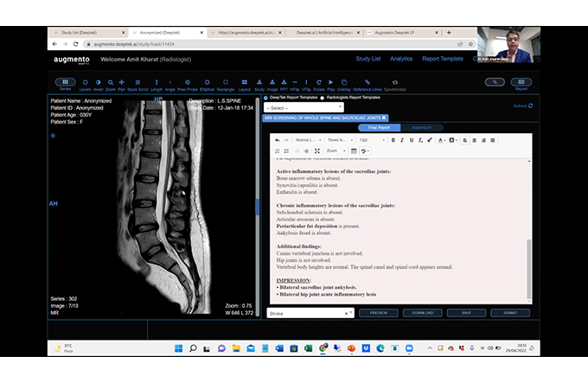
Task: Select Radiologists Report Templates radio
Action: [x=323, y=98]
